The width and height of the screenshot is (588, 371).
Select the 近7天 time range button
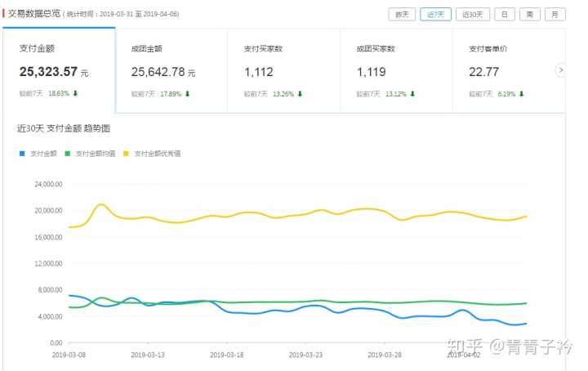[435, 14]
